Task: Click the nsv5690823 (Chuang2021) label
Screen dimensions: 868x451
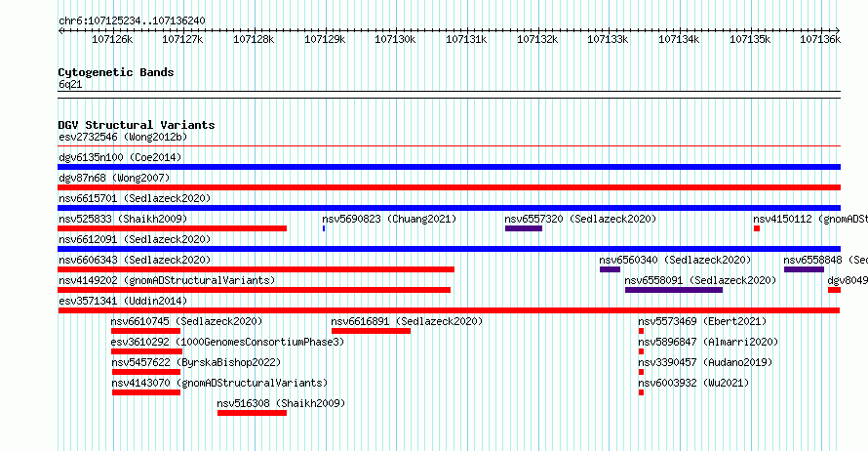Action: (389, 219)
